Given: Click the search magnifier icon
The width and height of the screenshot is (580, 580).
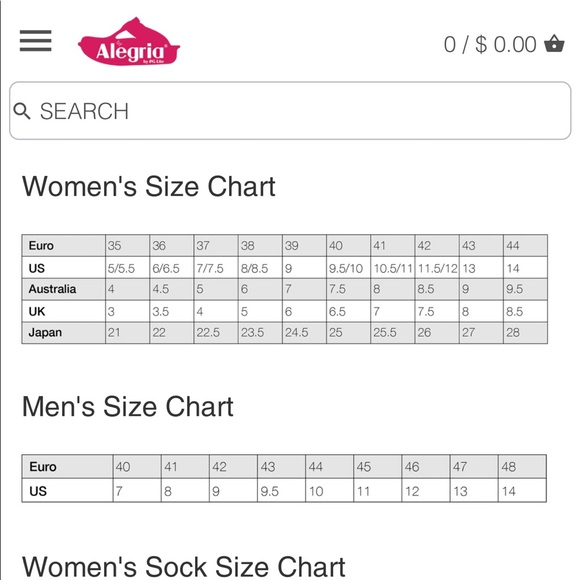Looking at the screenshot, I should tap(21, 111).
